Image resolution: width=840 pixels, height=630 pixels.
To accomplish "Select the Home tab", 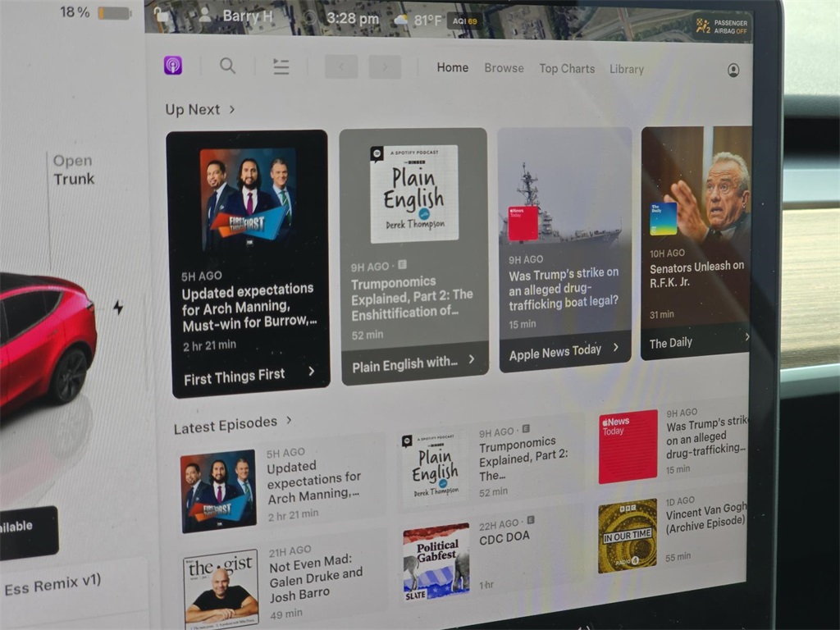I will click(453, 67).
